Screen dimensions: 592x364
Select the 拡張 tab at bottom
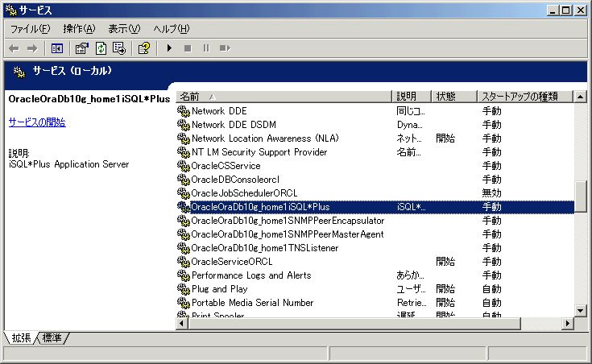(x=20, y=337)
